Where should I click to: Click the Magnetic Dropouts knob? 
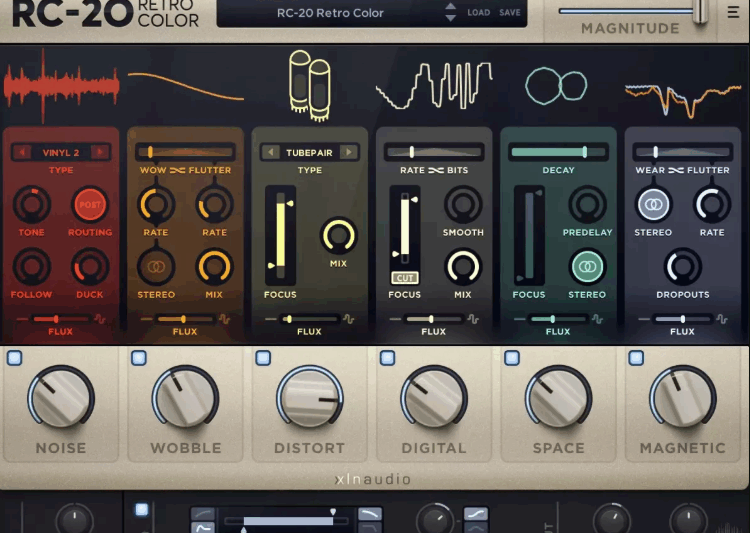[x=683, y=267]
